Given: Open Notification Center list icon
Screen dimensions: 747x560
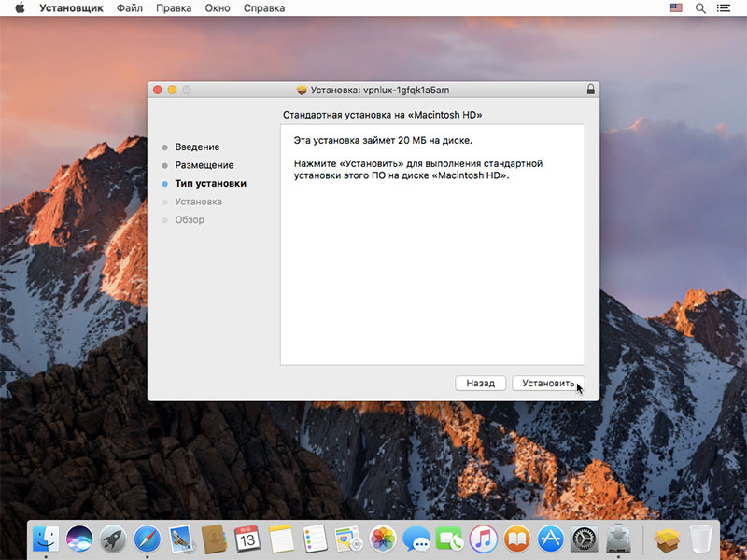Looking at the screenshot, I should pos(724,8).
